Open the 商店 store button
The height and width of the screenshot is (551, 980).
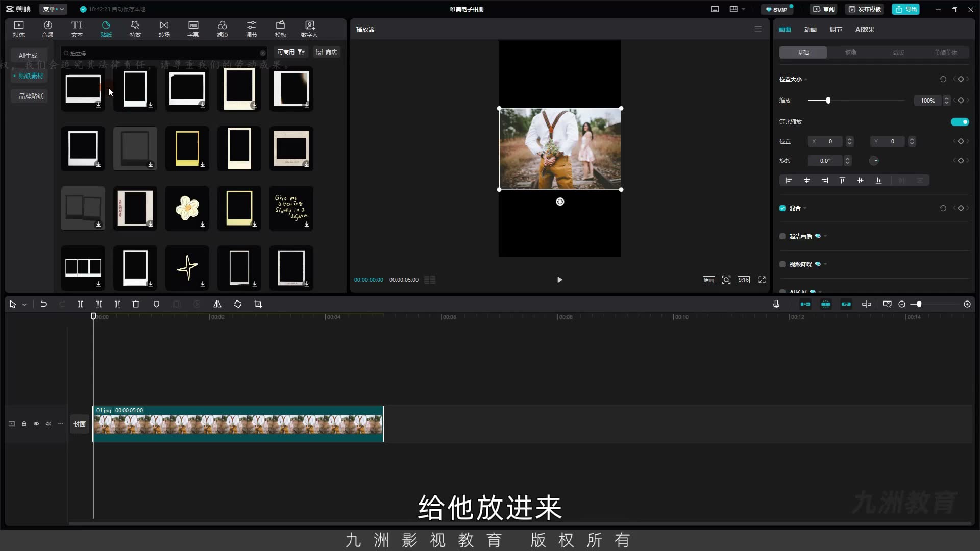tap(327, 52)
